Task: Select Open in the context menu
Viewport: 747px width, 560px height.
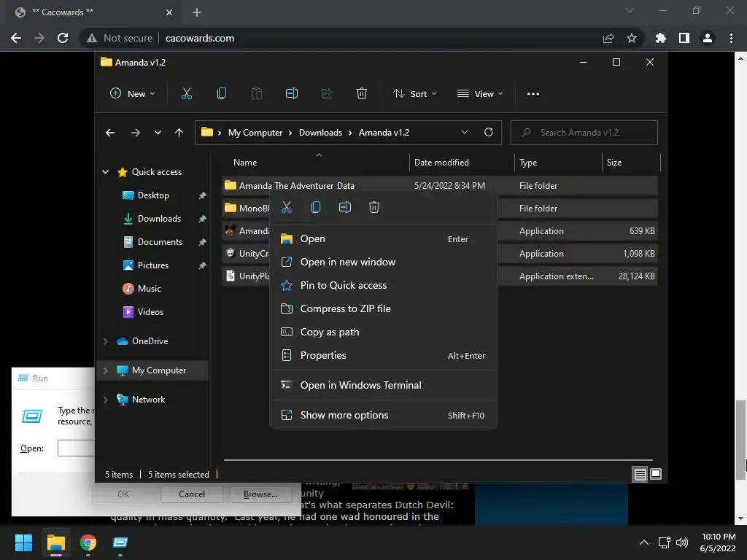Action: pyautogui.click(x=383, y=239)
